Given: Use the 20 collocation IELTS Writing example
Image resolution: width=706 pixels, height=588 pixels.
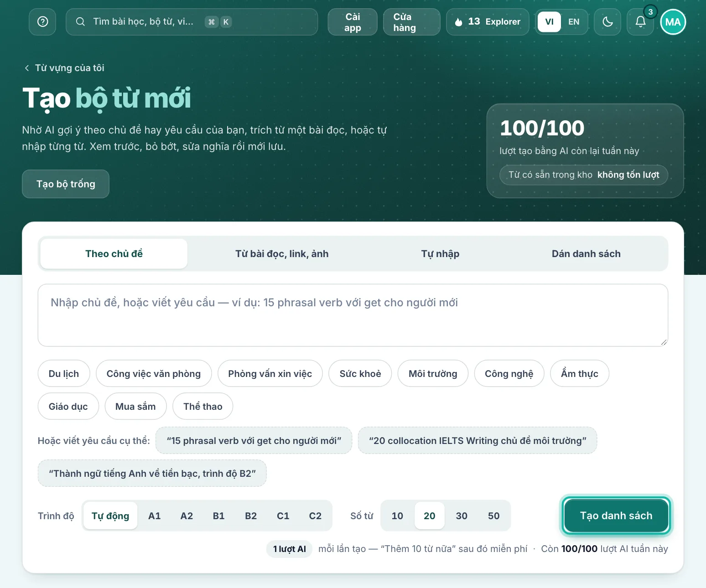Looking at the screenshot, I should pos(478,441).
